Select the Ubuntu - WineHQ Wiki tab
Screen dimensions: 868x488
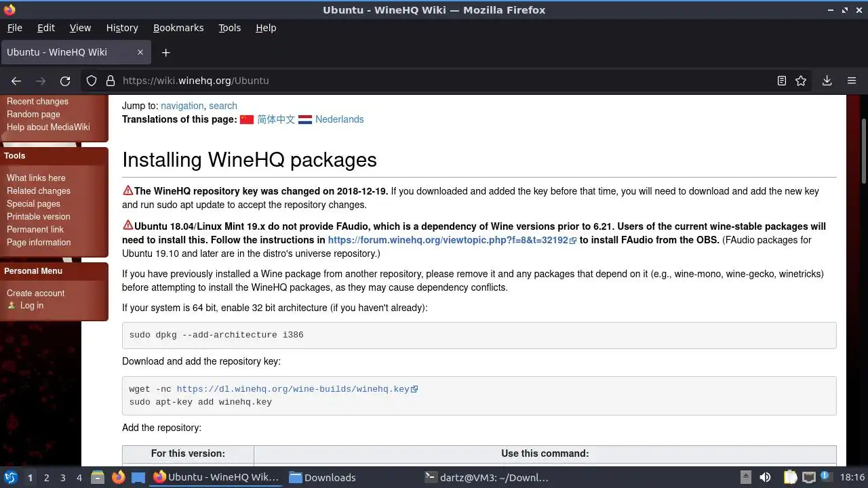75,52
